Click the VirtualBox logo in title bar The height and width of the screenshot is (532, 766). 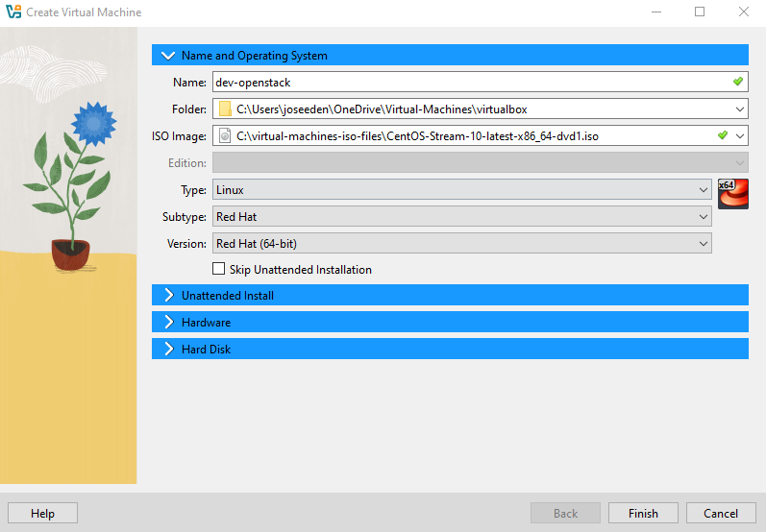(13, 12)
